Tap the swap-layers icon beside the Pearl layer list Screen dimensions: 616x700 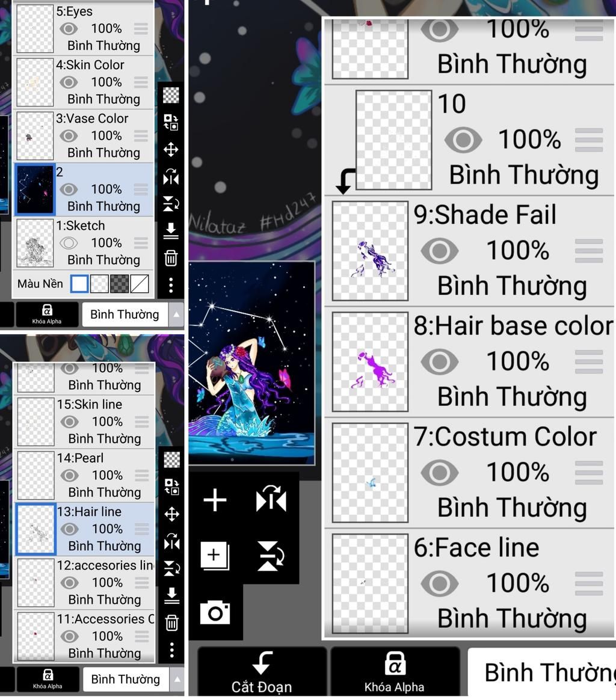pos(171,487)
